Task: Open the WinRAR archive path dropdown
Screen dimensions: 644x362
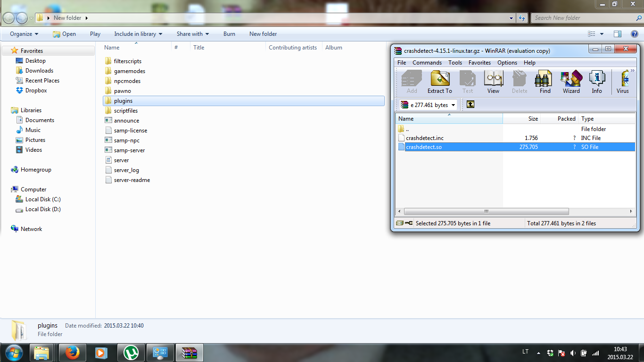Action: tap(454, 105)
